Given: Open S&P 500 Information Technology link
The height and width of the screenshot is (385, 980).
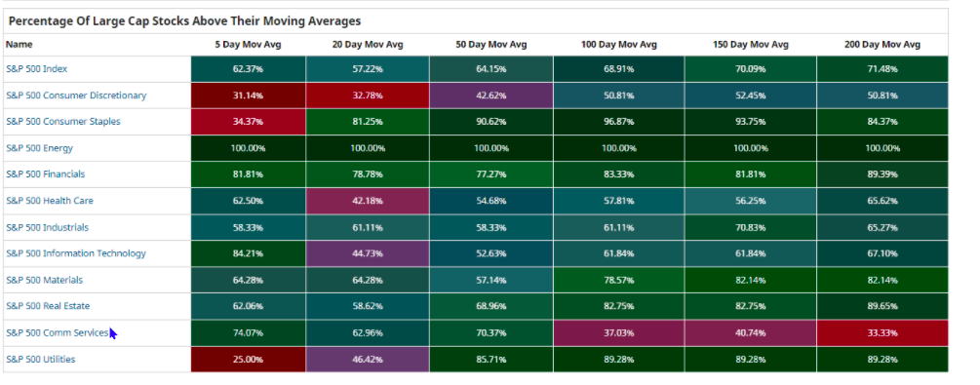Looking at the screenshot, I should point(76,253).
